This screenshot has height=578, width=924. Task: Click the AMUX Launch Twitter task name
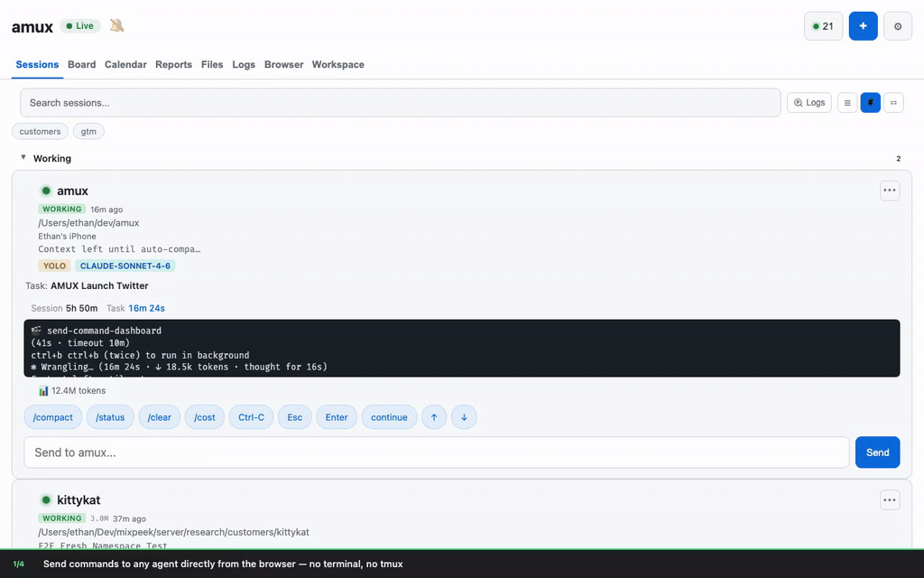click(x=99, y=285)
